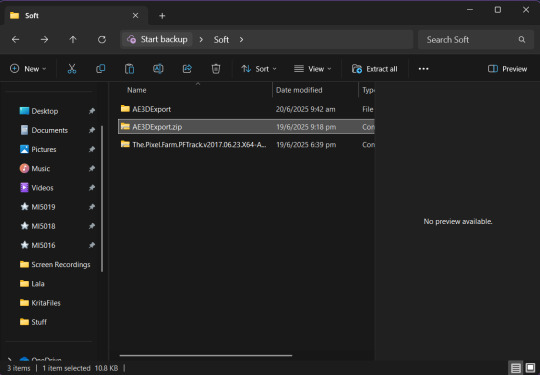Image resolution: width=540 pixels, height=375 pixels.
Task: Unpin Pictures from quick access
Action: (92, 149)
